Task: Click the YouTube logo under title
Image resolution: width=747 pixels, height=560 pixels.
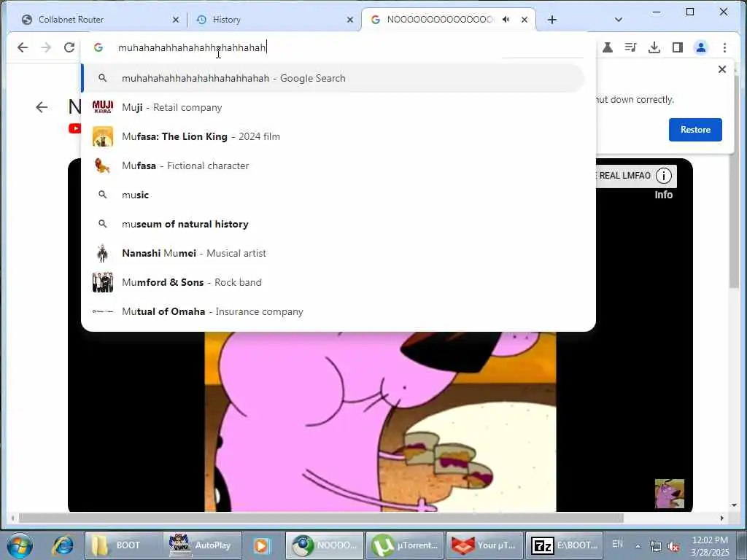Action: point(74,128)
